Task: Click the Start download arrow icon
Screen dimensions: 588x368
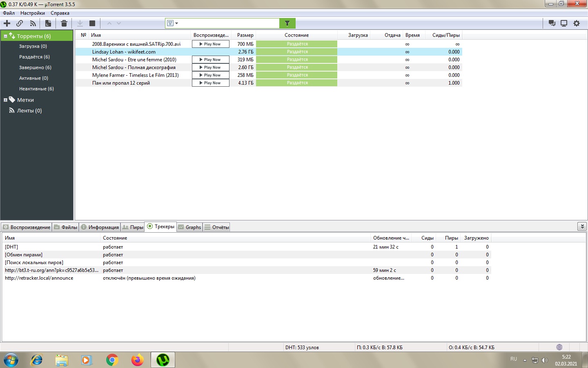Action: (80, 23)
